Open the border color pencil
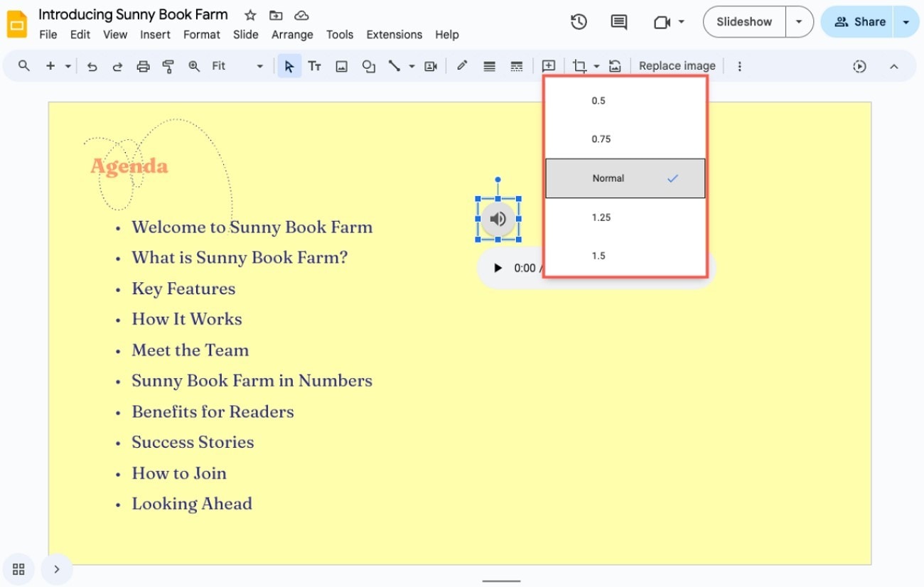 [x=462, y=66]
